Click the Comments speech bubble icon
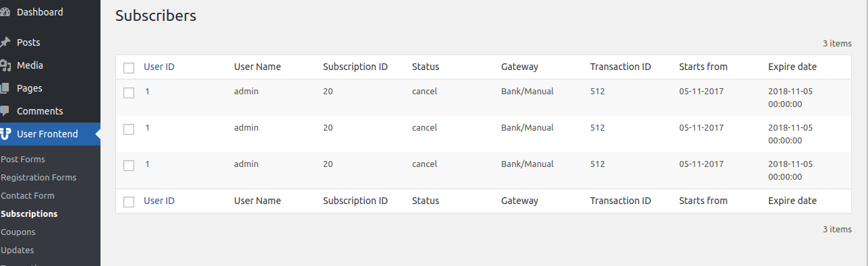Image resolution: width=868 pixels, height=266 pixels. (5, 111)
